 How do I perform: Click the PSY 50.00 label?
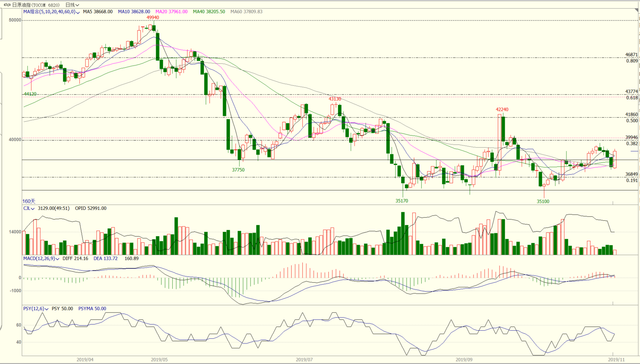tap(62, 309)
